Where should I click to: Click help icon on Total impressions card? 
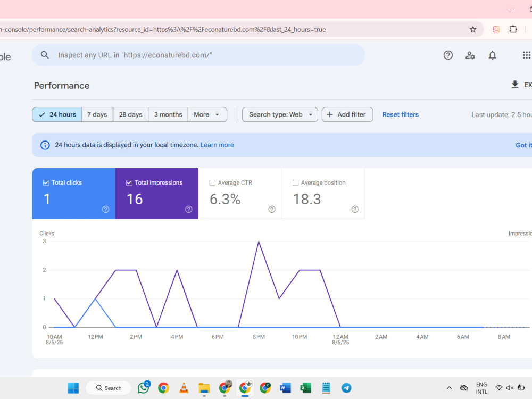[189, 209]
